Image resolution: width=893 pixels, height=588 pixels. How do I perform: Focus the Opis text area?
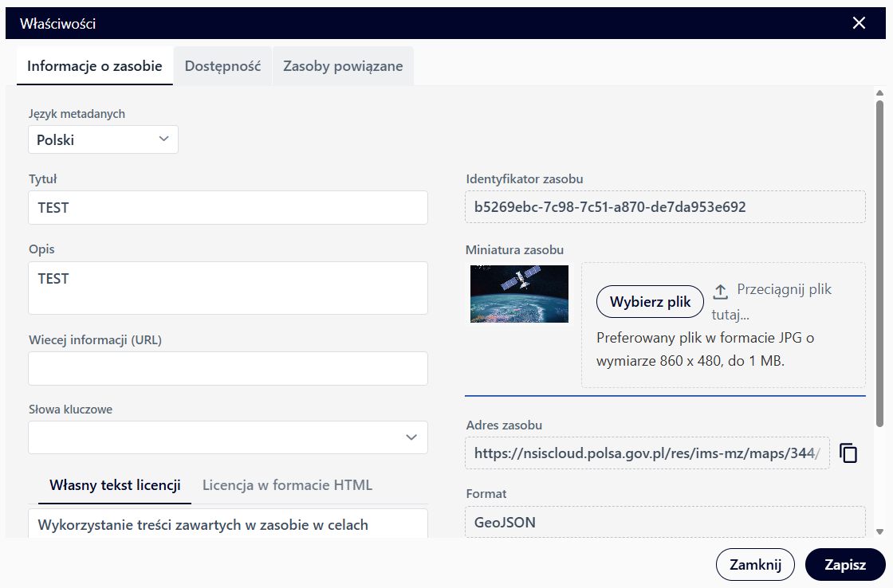(x=228, y=288)
